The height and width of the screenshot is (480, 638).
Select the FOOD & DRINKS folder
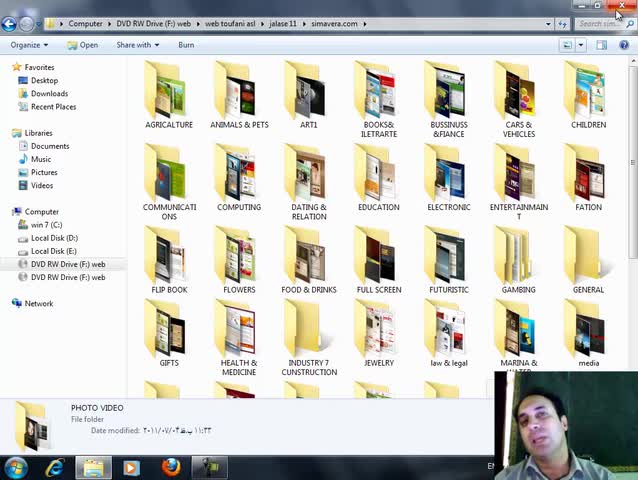(x=309, y=260)
